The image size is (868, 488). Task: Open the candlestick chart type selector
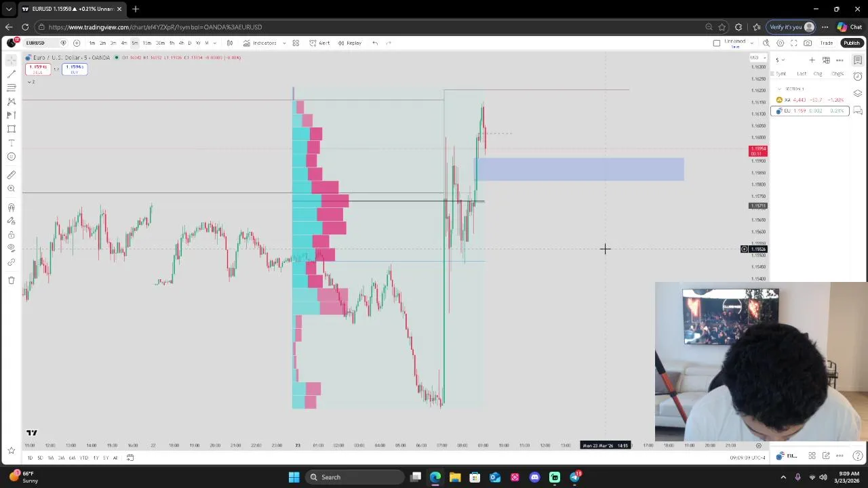(230, 43)
